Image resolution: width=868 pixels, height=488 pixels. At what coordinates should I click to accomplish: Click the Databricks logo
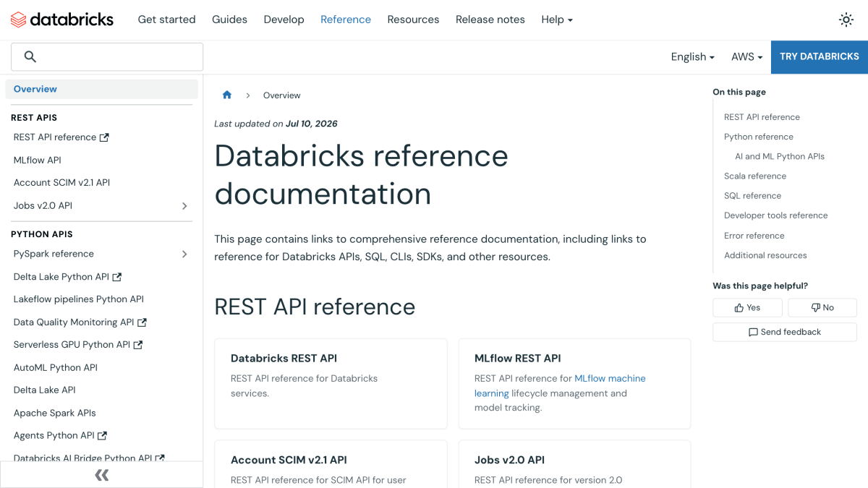coord(62,20)
